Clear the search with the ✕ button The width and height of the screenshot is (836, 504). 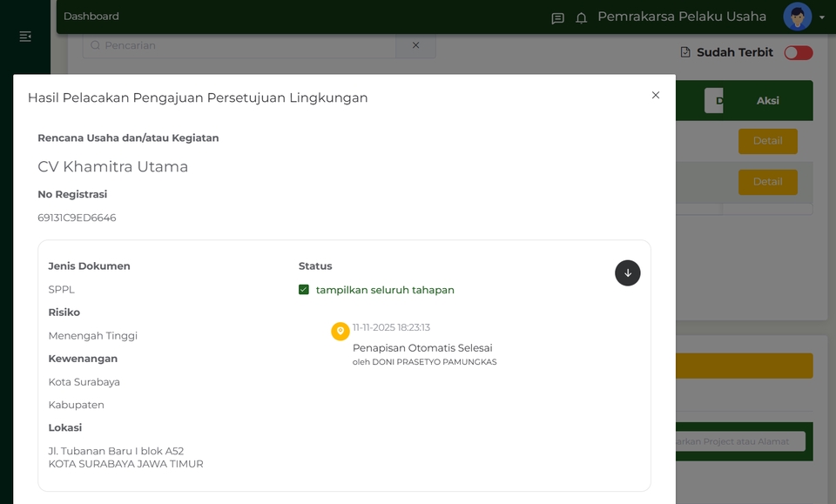(x=415, y=45)
